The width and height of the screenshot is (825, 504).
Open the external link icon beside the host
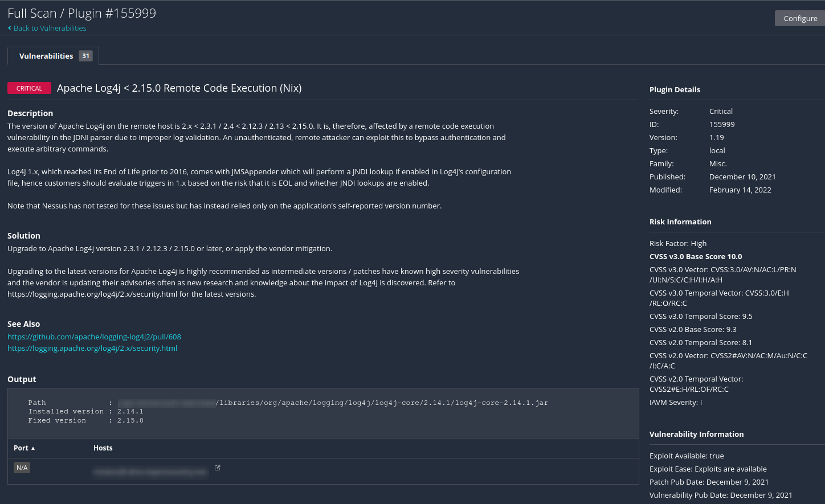point(218,468)
